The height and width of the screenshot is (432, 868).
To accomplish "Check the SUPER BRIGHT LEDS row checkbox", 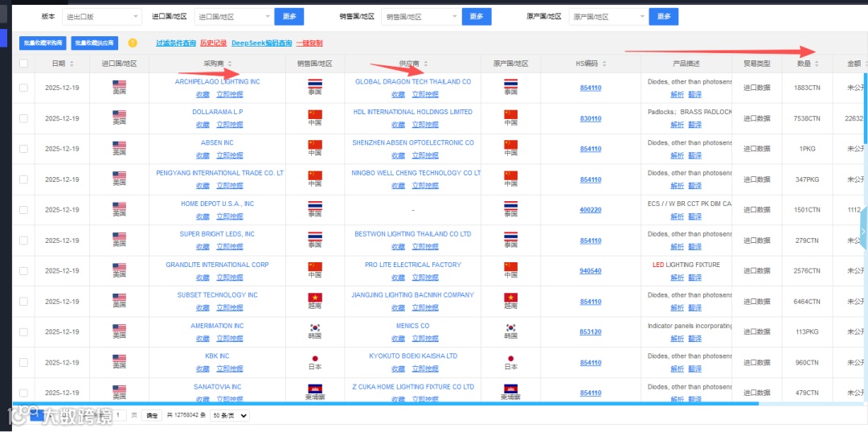I will coord(23,241).
